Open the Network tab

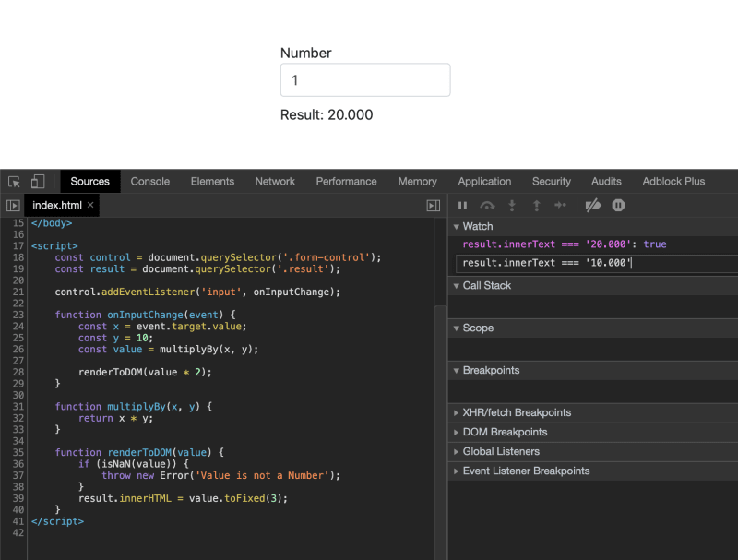click(275, 182)
